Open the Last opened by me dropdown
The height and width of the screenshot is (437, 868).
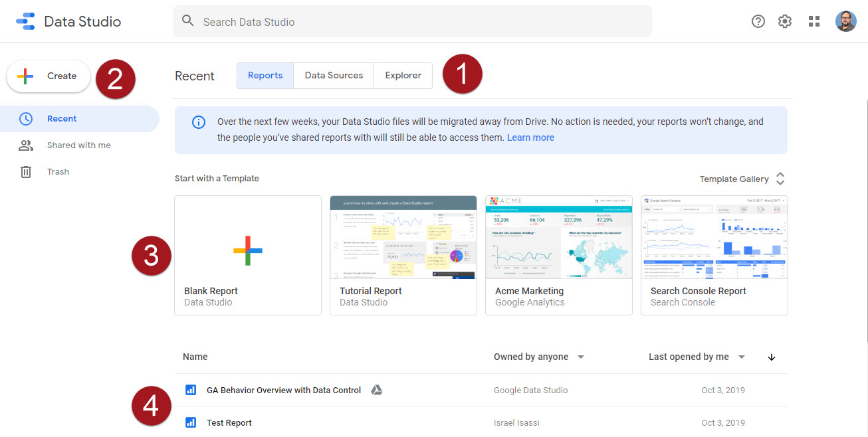[697, 357]
